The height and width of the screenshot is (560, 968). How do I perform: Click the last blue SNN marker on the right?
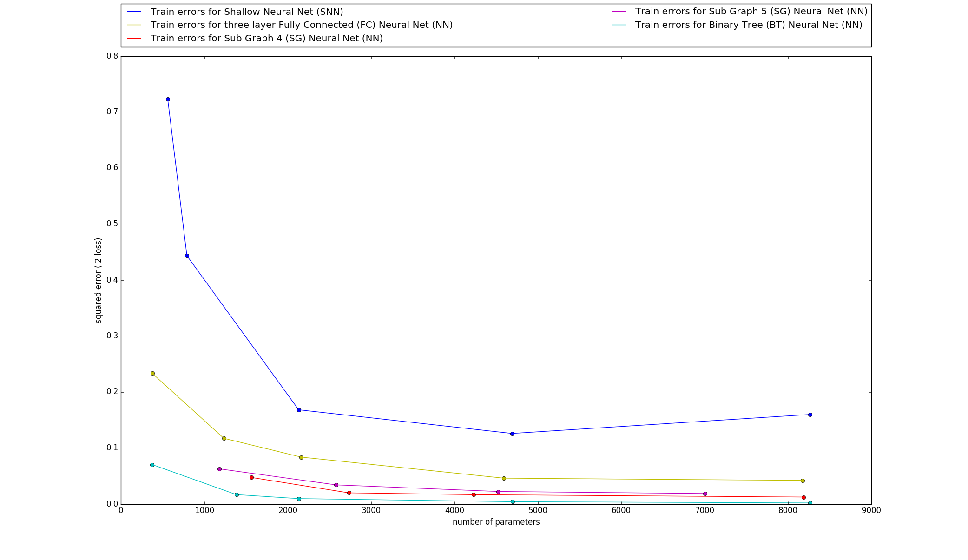(x=810, y=415)
